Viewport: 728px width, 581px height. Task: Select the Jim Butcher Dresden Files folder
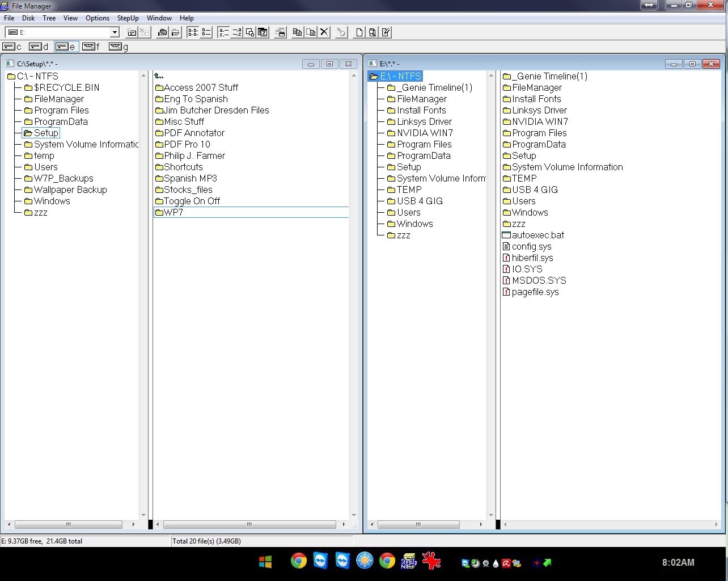point(212,110)
